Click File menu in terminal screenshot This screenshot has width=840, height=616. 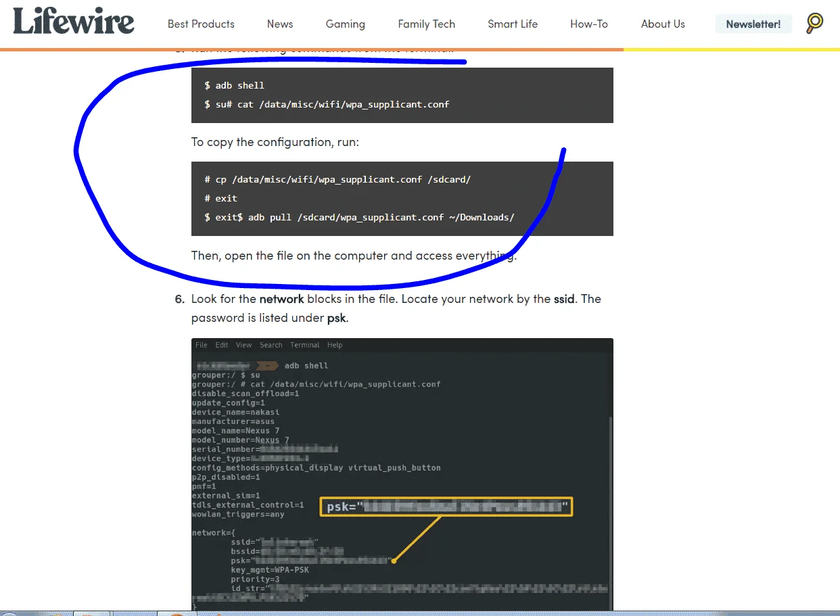(x=202, y=345)
